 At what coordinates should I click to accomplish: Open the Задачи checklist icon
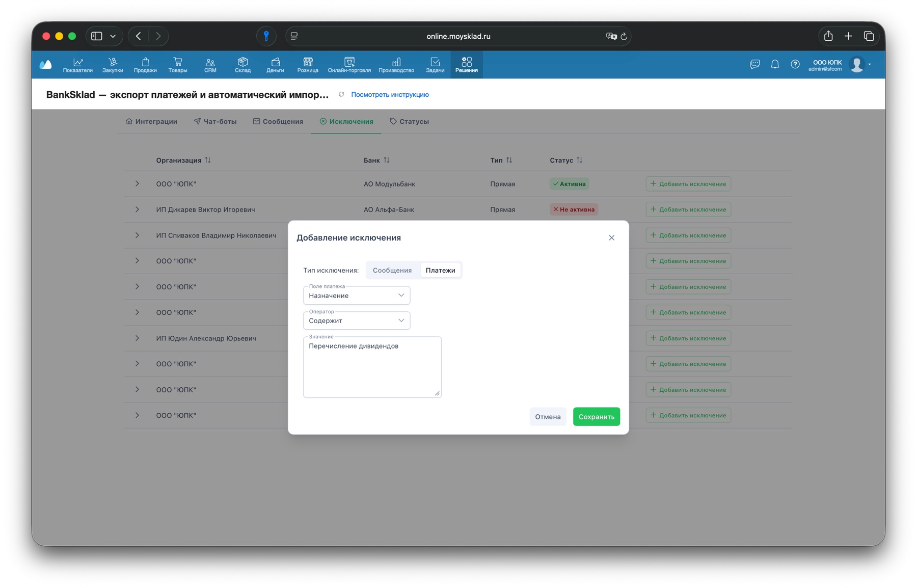pos(435,65)
